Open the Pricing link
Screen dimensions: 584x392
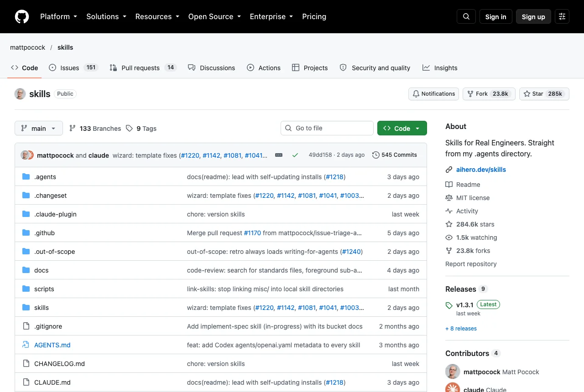click(314, 16)
